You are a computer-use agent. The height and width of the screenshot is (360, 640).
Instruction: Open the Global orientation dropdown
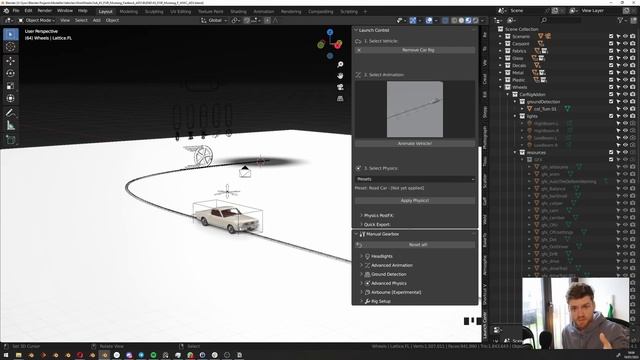coord(214,20)
